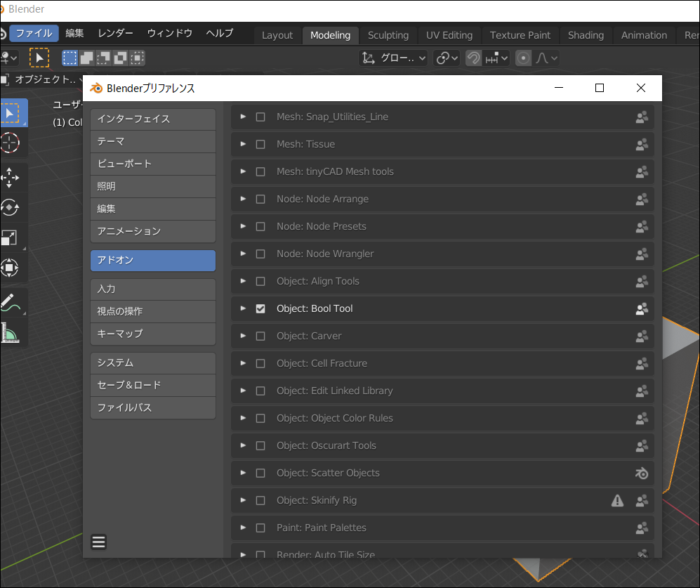Click the community icon for Bool Tool
The height and width of the screenshot is (588, 700).
pos(642,308)
